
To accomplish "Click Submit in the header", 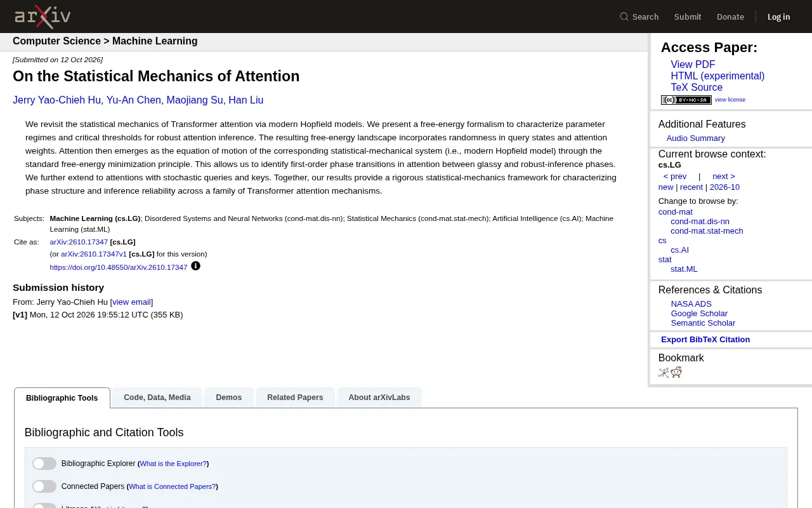I will [x=688, y=17].
